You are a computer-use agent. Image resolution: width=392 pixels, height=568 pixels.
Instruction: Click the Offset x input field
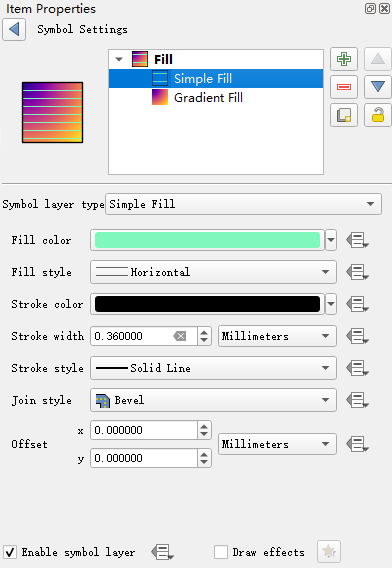click(144, 430)
